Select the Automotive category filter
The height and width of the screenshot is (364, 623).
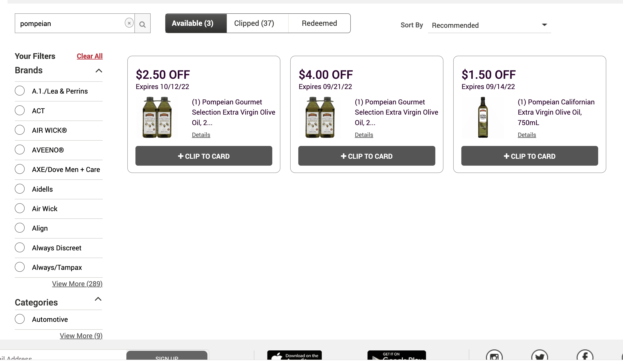[x=20, y=319]
